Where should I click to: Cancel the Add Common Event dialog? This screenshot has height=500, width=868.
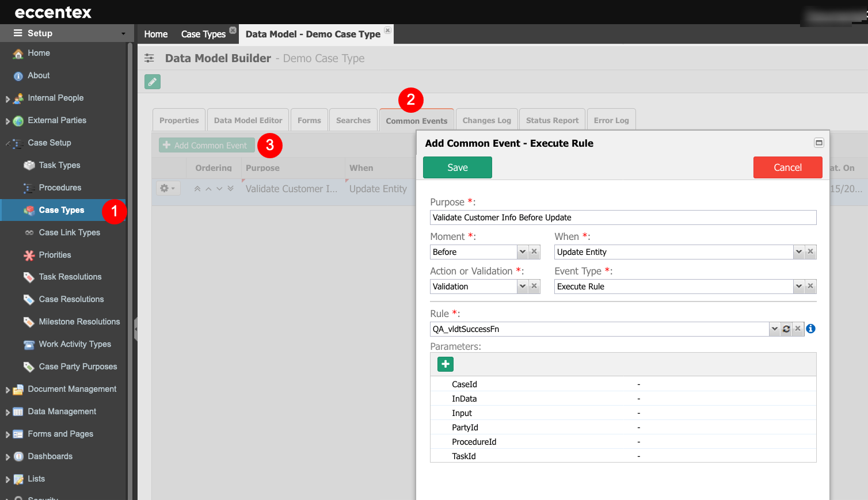click(787, 167)
